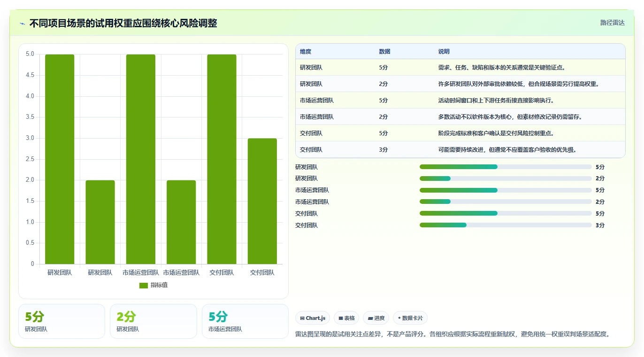Screen dimensions: 644x357
Task: Click the 交付团队 progress bar at 5分
Action: pyautogui.click(x=506, y=214)
